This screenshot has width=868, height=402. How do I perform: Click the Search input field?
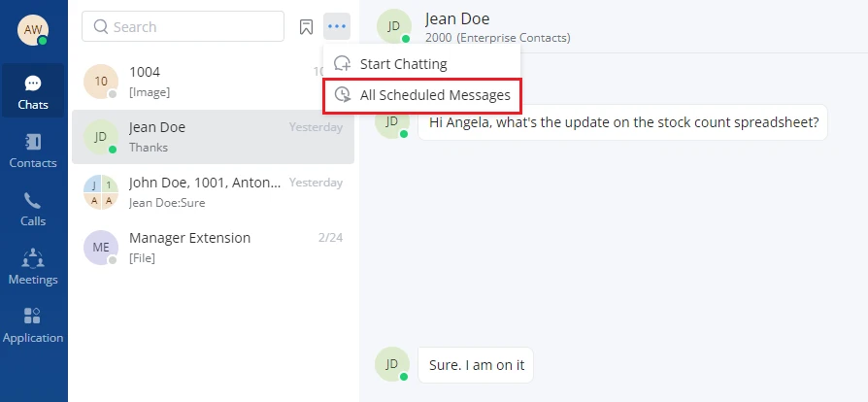point(183,26)
